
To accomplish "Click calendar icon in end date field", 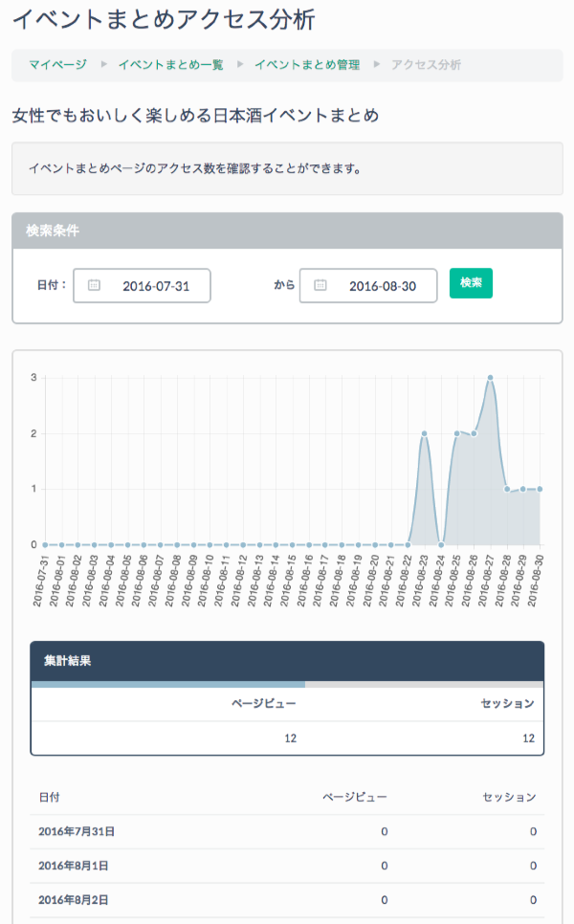I will point(320,285).
